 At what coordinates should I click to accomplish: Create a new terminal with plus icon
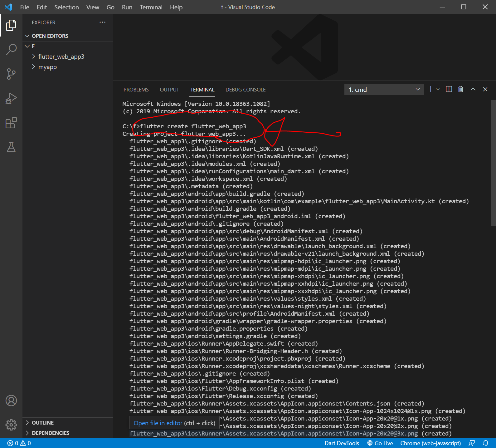[x=431, y=89]
